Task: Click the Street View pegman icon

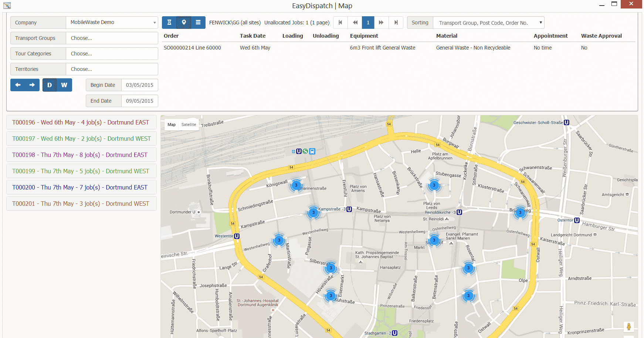Action: pos(628,327)
